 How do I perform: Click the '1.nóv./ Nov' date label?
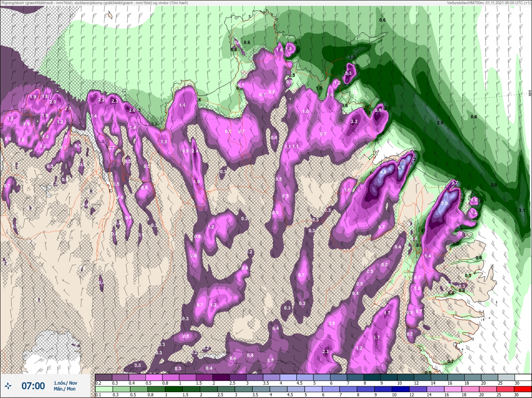(x=65, y=383)
